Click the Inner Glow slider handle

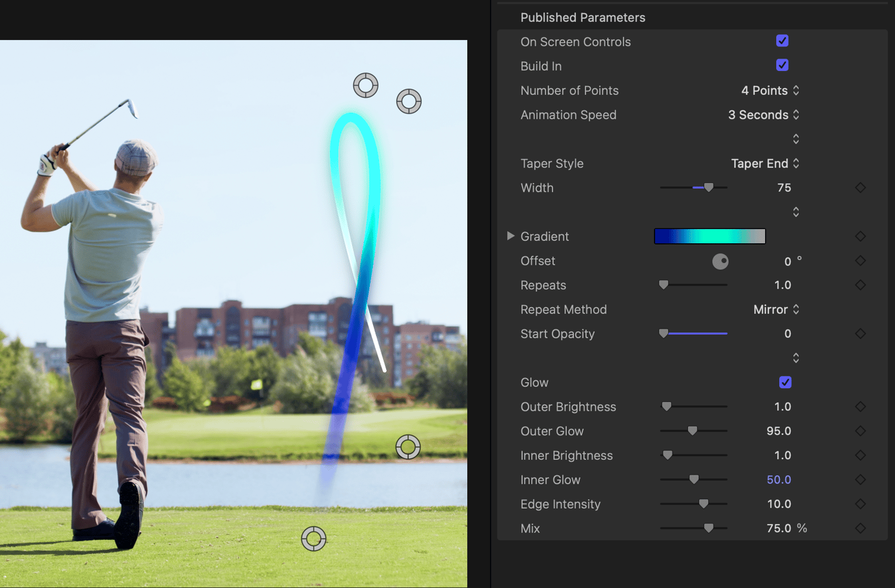[694, 479]
